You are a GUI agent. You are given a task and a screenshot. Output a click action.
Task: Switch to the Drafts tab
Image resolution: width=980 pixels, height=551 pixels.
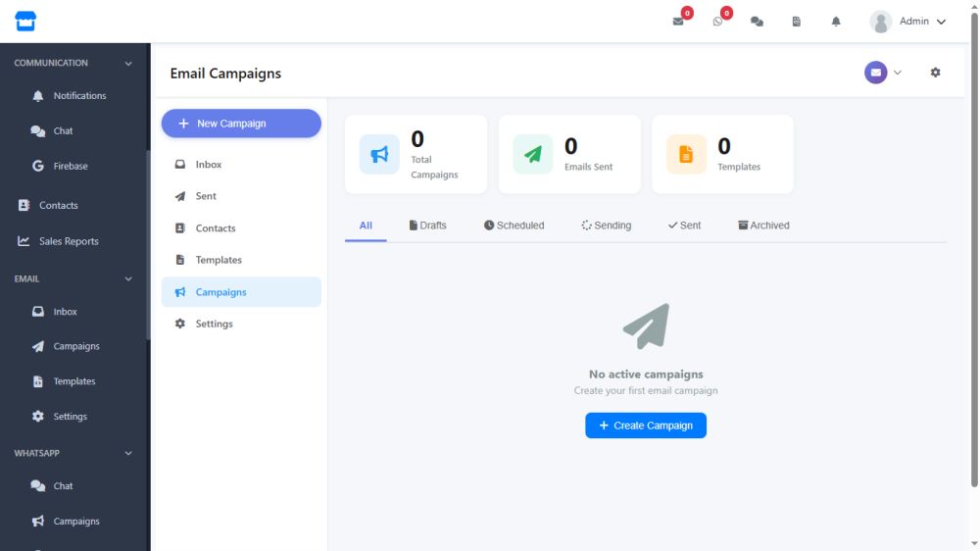coord(428,225)
